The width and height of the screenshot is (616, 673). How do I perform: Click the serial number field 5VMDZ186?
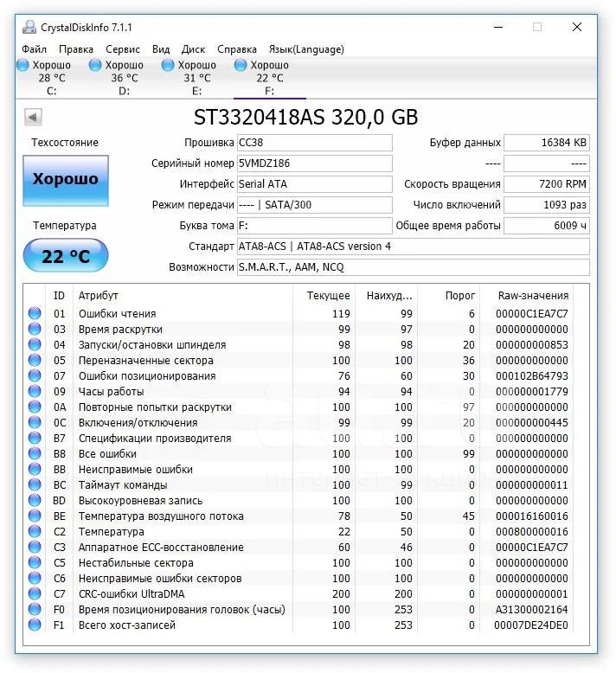pyautogui.click(x=315, y=163)
